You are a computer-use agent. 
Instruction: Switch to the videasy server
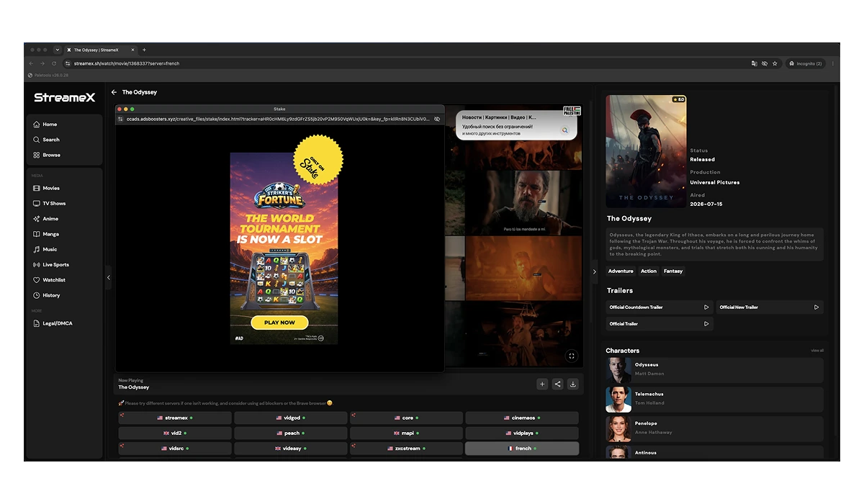coord(291,449)
